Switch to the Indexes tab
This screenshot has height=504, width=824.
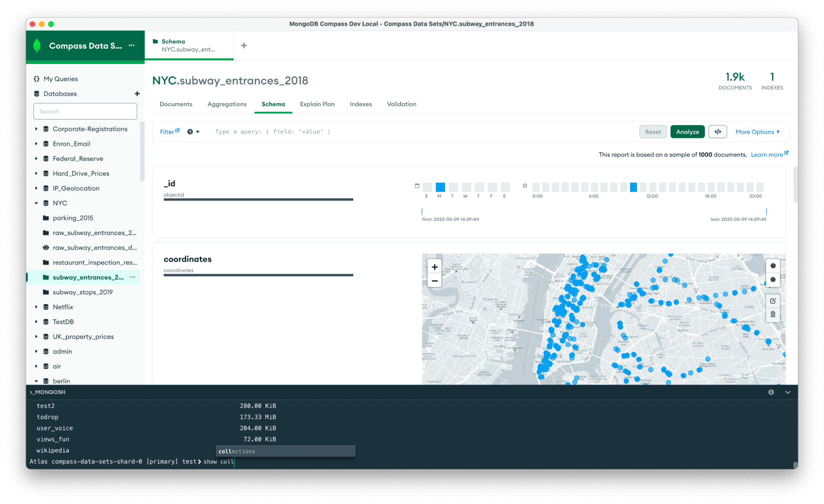(x=360, y=104)
